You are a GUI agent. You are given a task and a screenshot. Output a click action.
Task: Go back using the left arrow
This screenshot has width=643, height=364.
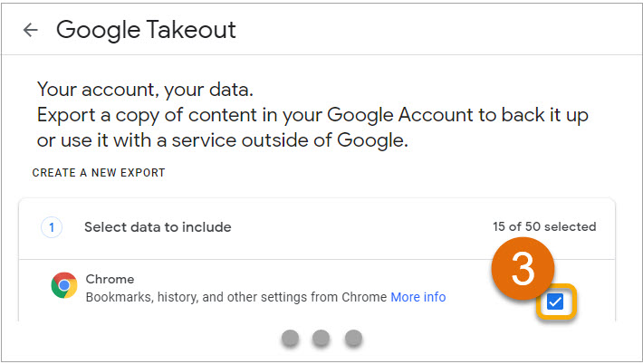[31, 30]
